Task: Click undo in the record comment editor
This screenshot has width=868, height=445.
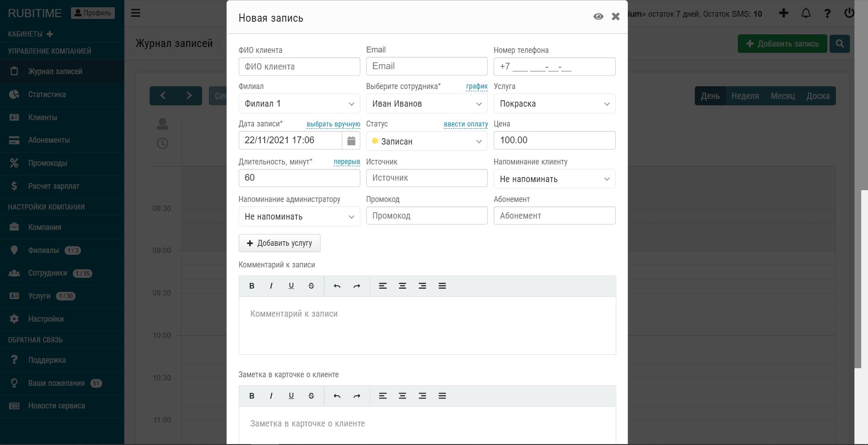Action: point(337,286)
